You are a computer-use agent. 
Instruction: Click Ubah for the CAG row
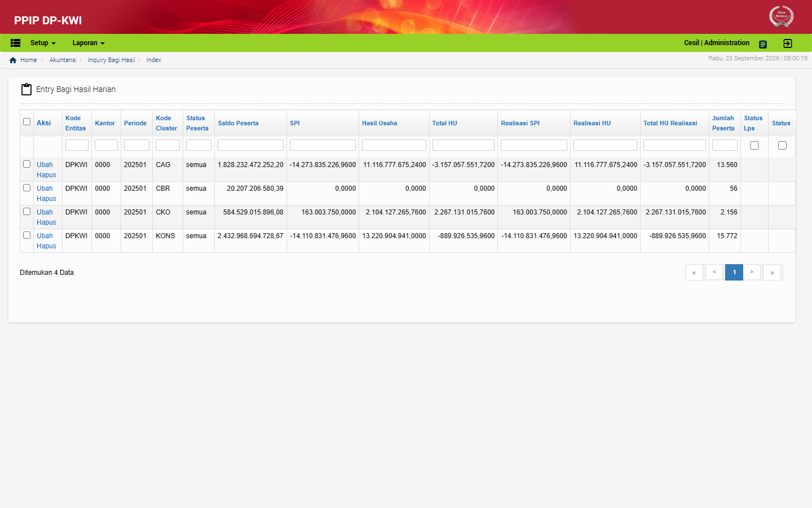pos(45,165)
